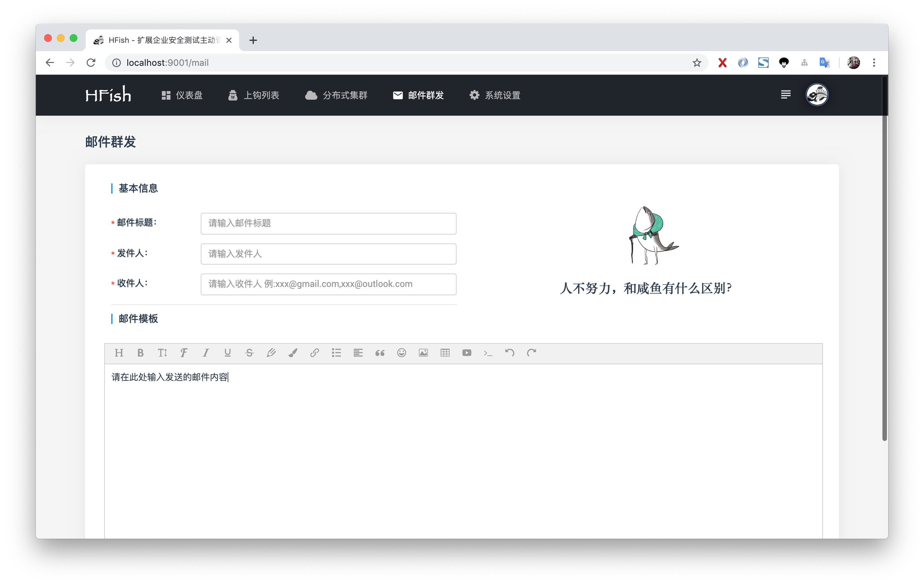Image resolution: width=924 pixels, height=586 pixels.
Task: Click the heading H icon
Action: point(119,353)
